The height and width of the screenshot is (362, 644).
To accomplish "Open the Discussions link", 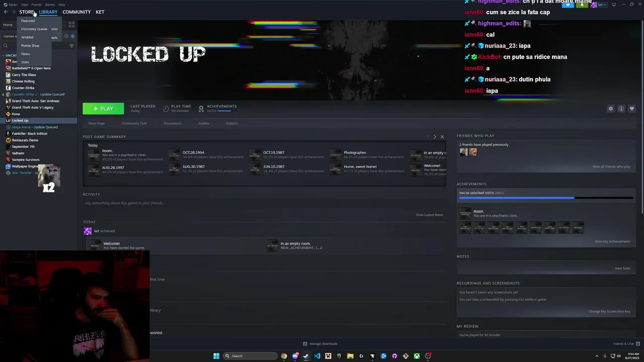I will 173,123.
